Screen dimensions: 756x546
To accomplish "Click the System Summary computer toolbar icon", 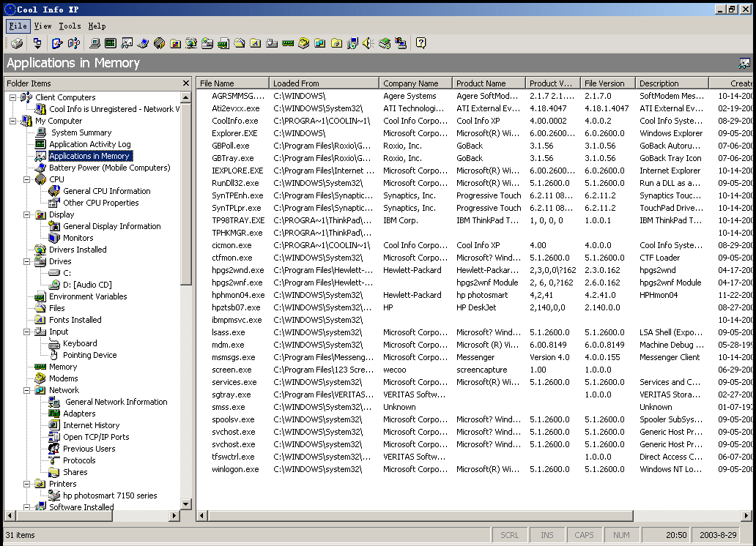I will click(x=95, y=43).
